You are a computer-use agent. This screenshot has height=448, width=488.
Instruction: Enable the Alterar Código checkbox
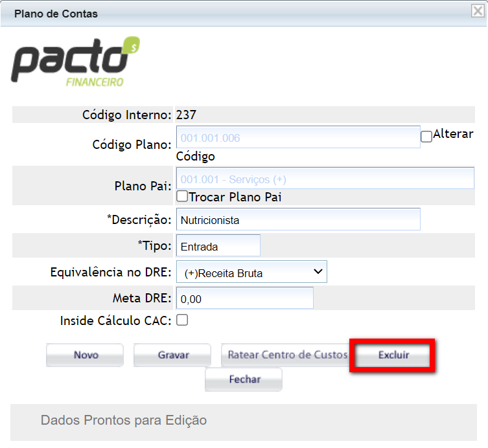pyautogui.click(x=426, y=137)
